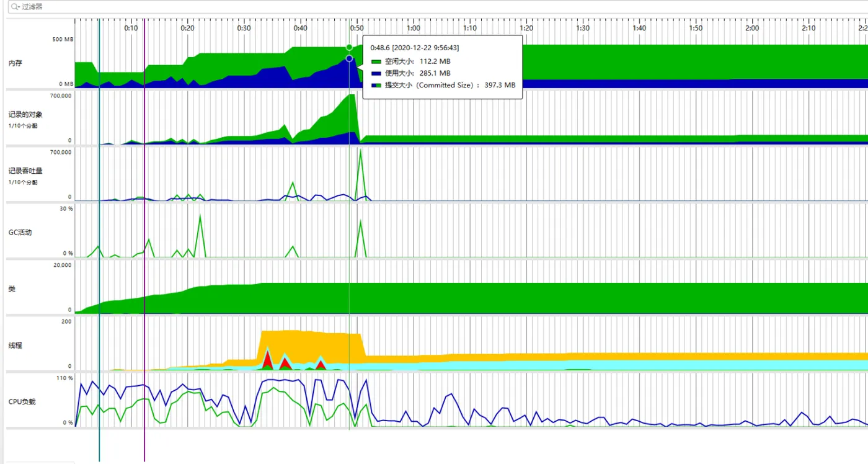The height and width of the screenshot is (464, 868).
Task: Click the 1/10个分配 note under 记录的对象
Action: point(23,126)
